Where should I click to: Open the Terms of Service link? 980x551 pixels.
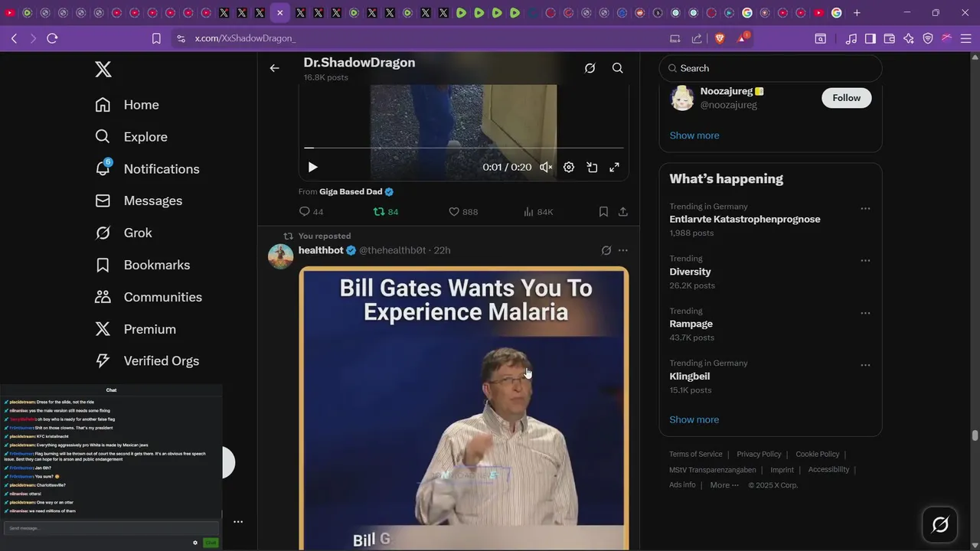click(696, 454)
